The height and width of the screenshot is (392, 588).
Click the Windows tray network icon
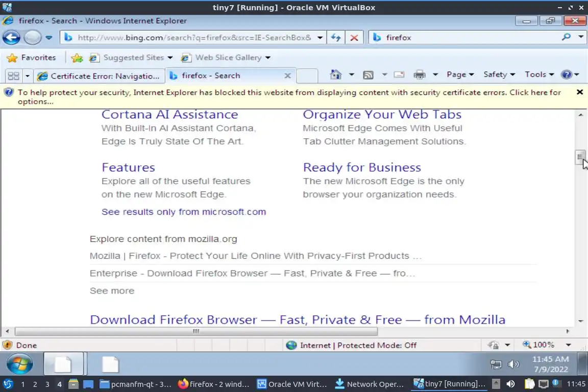[x=496, y=364]
